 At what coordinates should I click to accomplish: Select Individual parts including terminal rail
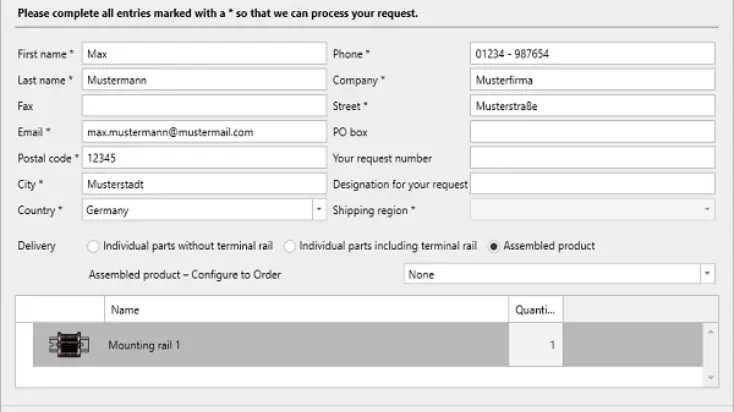[x=291, y=246]
